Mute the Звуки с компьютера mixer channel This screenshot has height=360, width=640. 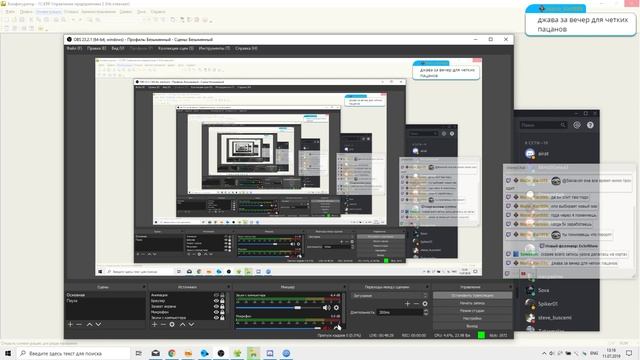tap(327, 308)
